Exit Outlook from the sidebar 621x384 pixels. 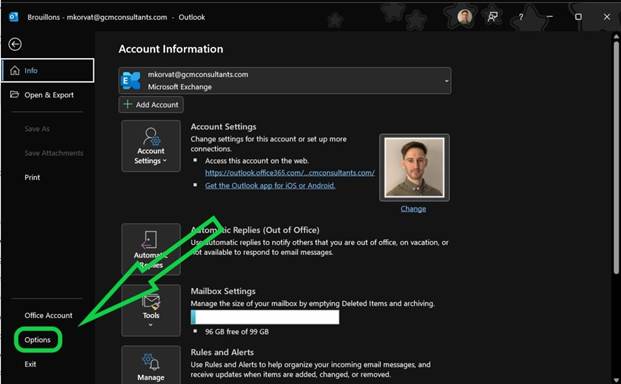(x=30, y=364)
